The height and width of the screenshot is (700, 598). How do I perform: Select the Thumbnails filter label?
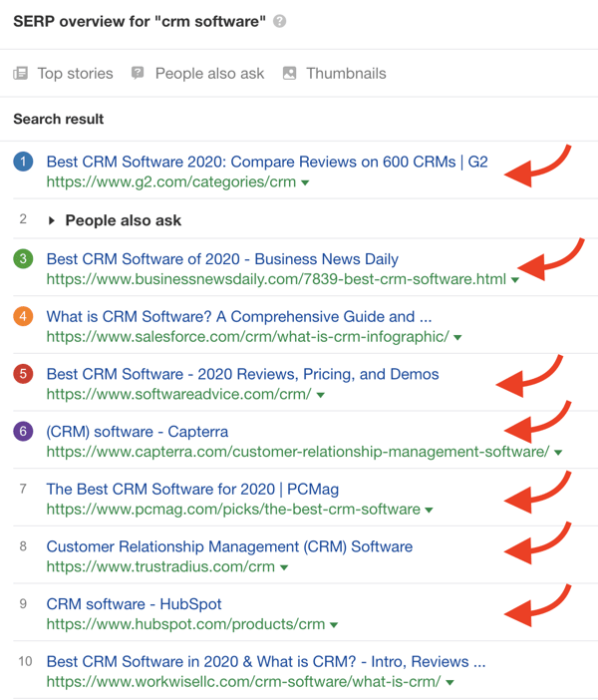coord(346,74)
